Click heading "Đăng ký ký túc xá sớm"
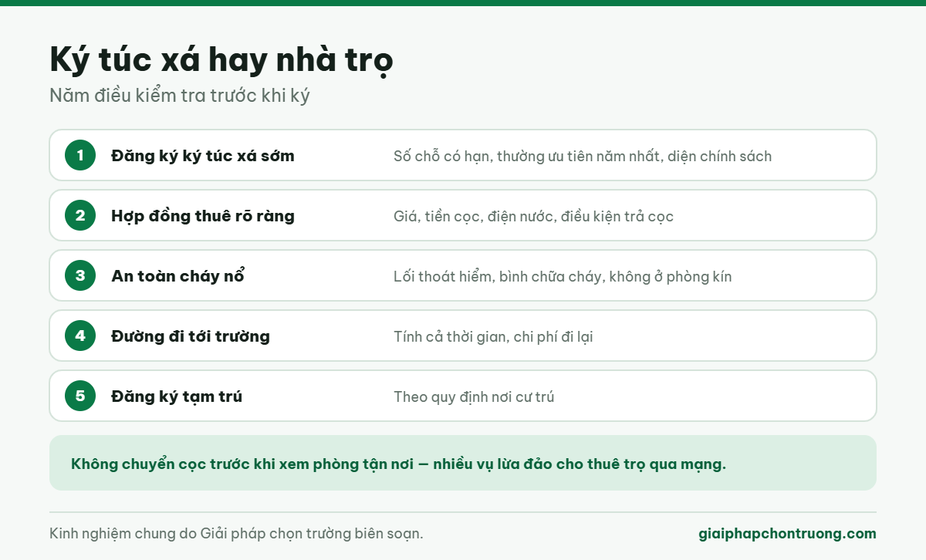The width and height of the screenshot is (926, 560). (x=203, y=156)
